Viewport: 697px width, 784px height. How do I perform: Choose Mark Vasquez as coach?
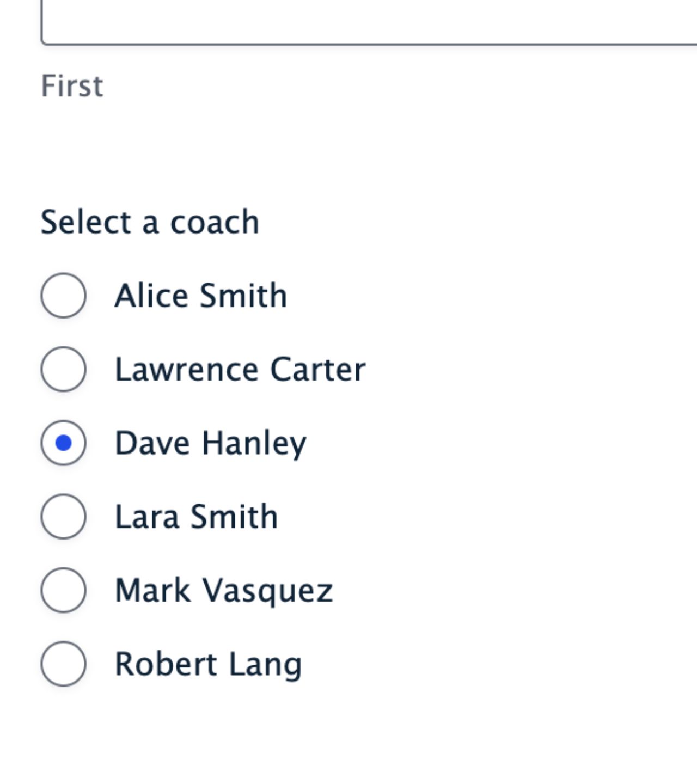pyautogui.click(x=64, y=590)
